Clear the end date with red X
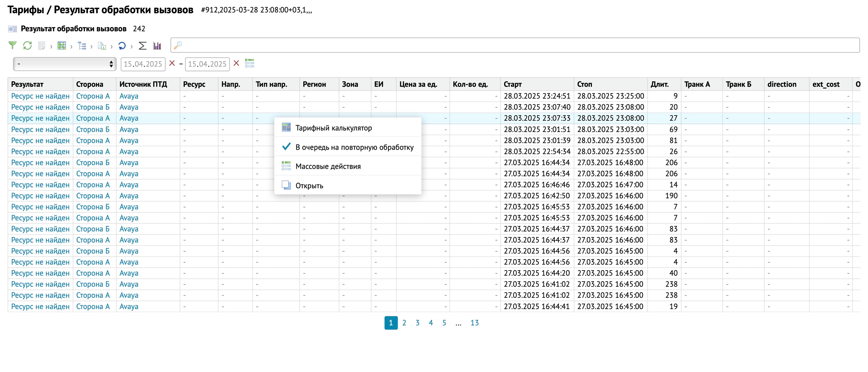 click(x=236, y=63)
